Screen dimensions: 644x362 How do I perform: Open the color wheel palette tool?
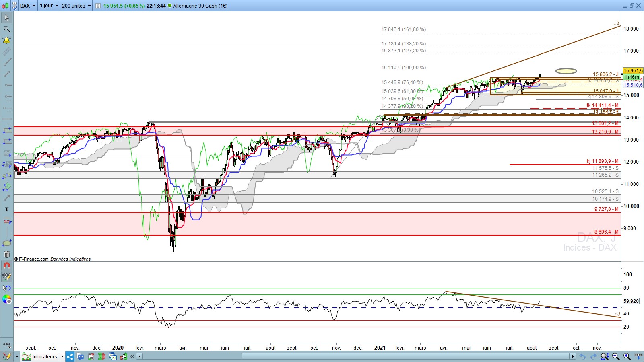coord(7,299)
